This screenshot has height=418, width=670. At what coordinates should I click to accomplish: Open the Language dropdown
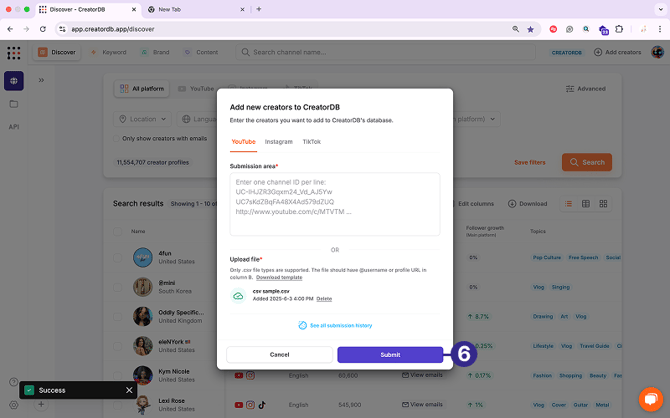tap(197, 119)
